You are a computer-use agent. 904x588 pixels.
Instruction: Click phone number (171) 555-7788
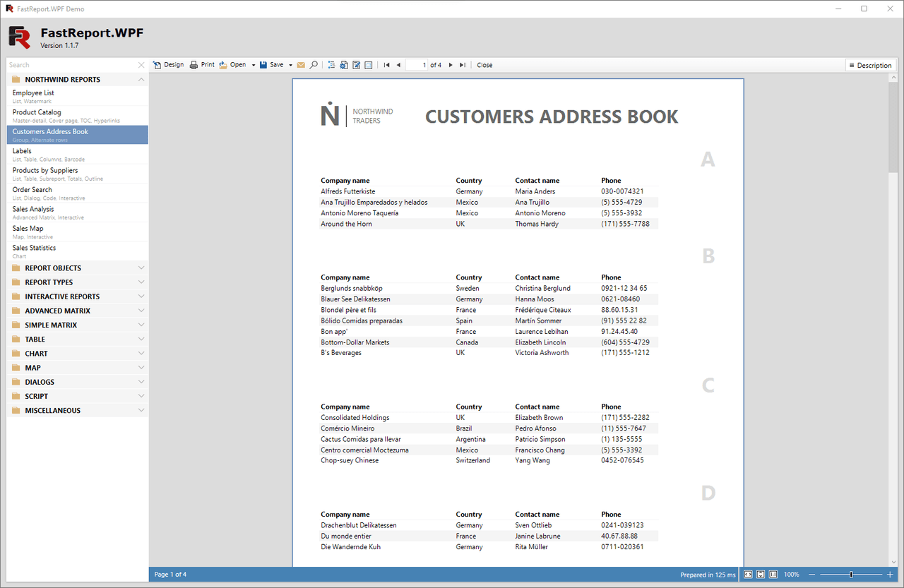tap(626, 224)
